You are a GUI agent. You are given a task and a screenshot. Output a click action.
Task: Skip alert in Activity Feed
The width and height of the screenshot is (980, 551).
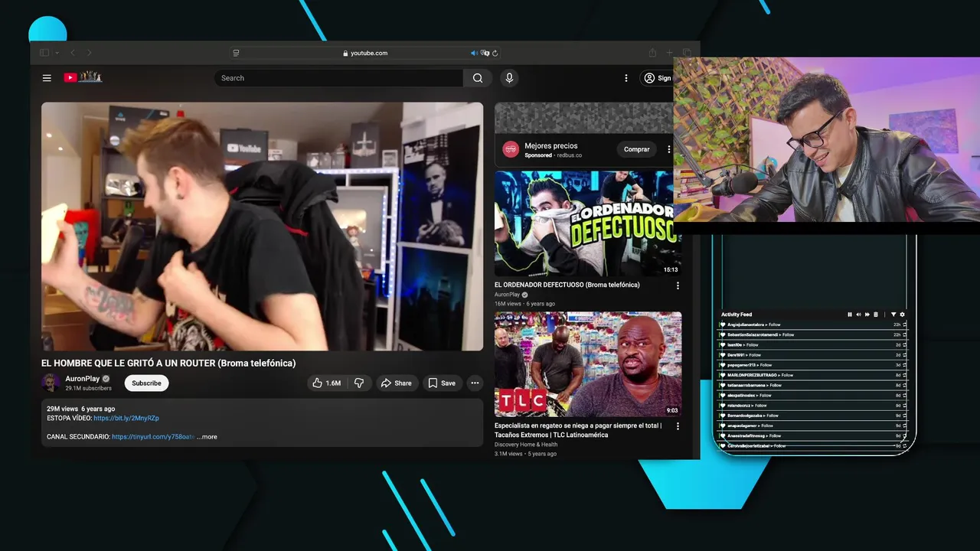[x=867, y=315]
